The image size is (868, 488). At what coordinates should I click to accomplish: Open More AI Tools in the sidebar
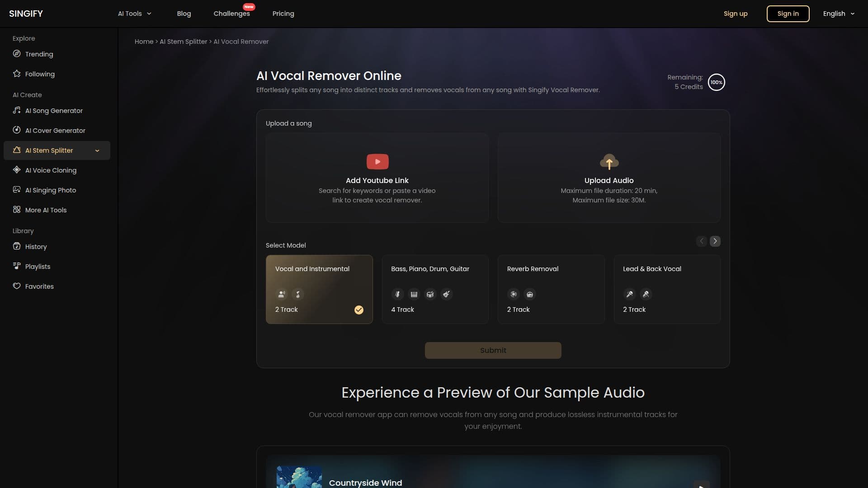click(x=57, y=210)
